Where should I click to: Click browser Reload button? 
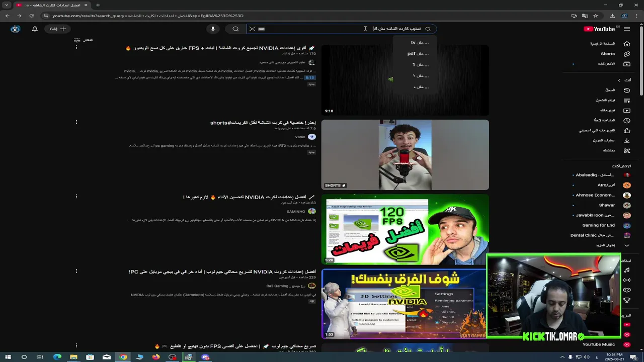tap(31, 16)
